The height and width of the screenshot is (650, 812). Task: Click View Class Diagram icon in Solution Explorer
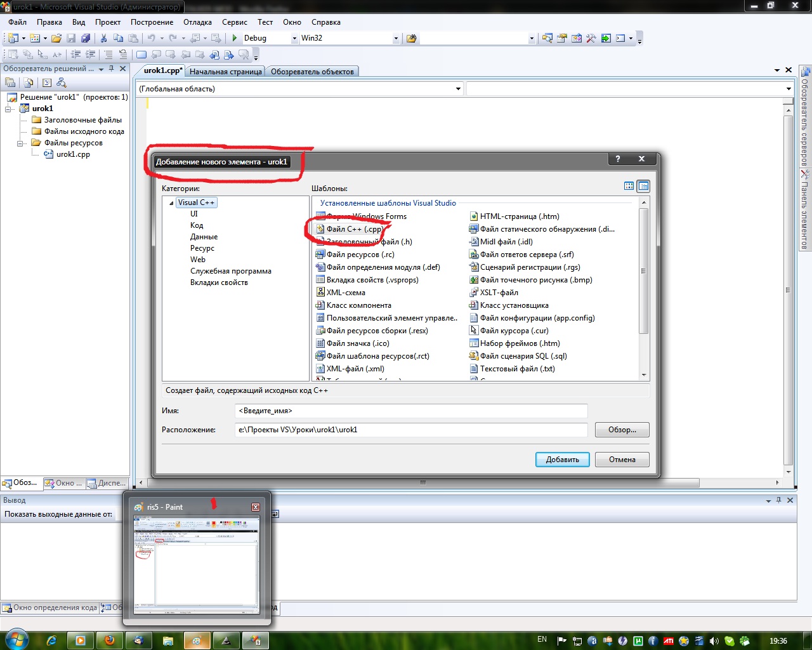pos(62,83)
